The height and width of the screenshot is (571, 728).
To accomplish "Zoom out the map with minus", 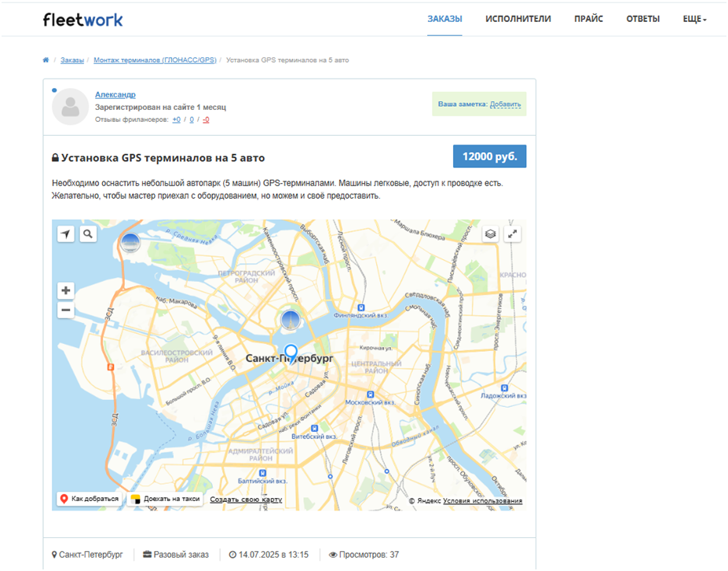I will [66, 309].
